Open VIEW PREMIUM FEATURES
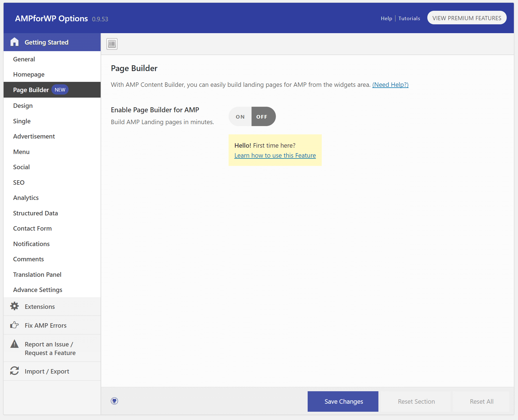This screenshot has height=420, width=518. [x=467, y=17]
